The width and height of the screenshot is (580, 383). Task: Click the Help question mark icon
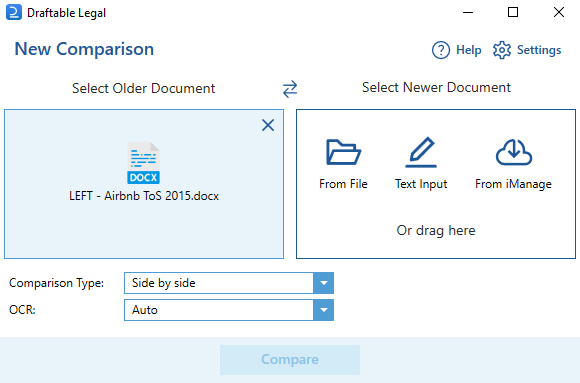[x=441, y=50]
